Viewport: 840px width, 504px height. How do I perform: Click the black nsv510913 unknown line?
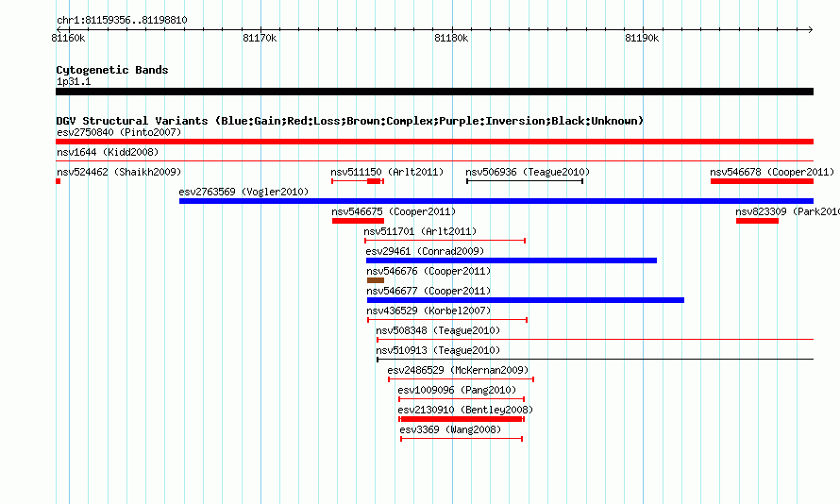pyautogui.click(x=596, y=360)
